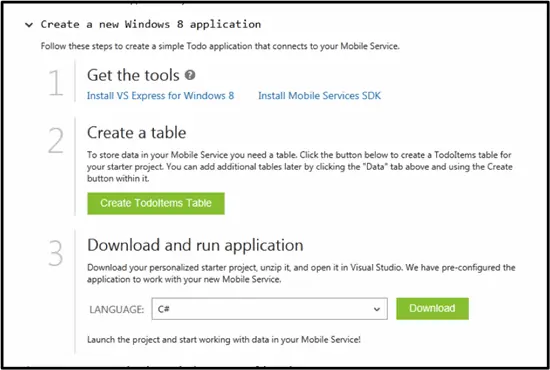Click the help icon beside Get the tools
The image size is (550, 370).
190,75
